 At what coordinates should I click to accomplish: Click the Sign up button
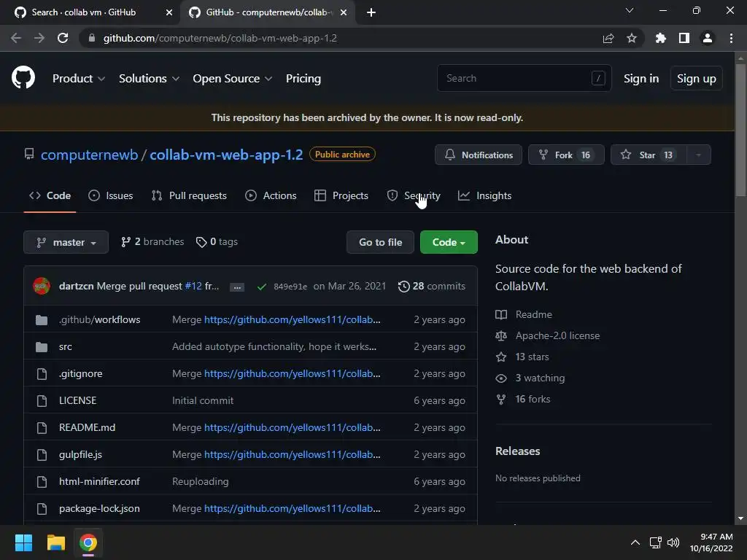click(697, 79)
